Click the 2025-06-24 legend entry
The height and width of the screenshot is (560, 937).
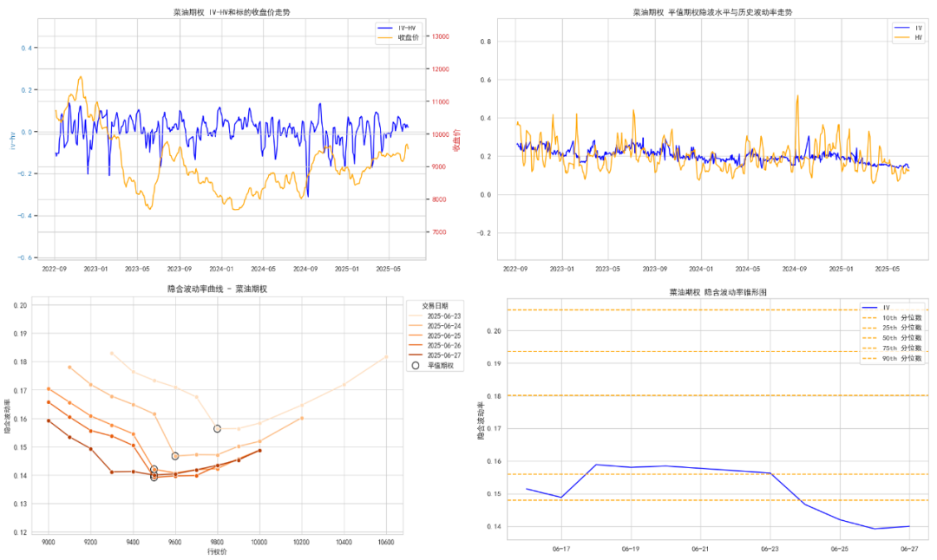pyautogui.click(x=435, y=326)
